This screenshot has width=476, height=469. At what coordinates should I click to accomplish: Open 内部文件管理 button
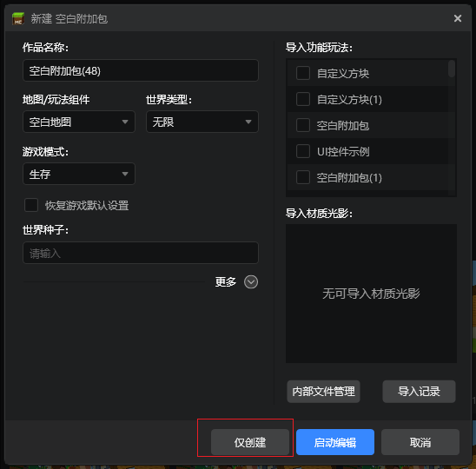coord(323,392)
